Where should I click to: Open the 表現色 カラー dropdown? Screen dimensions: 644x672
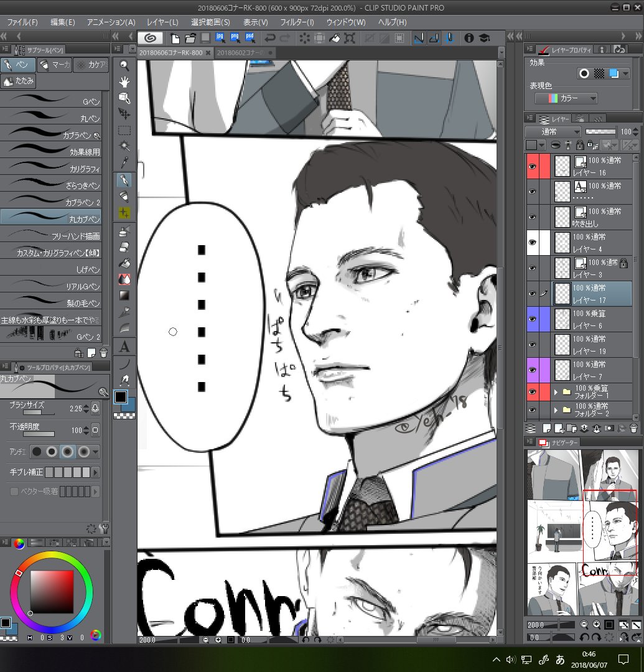(x=566, y=98)
